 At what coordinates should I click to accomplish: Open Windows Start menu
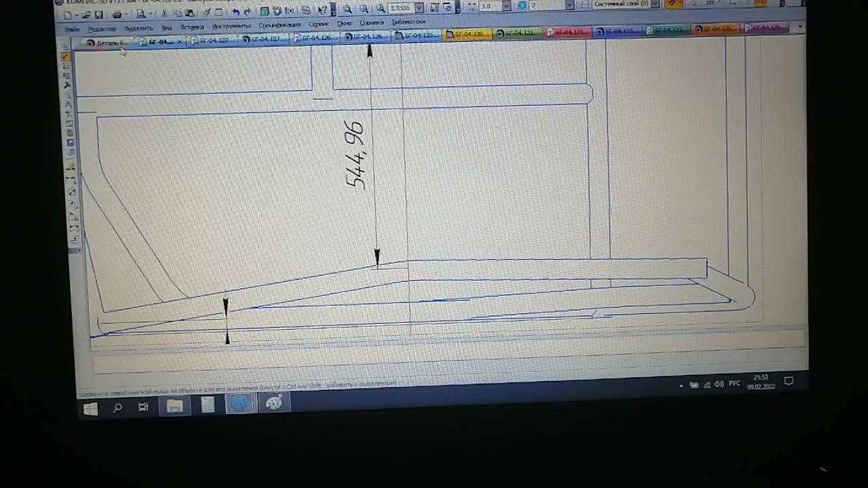click(x=90, y=408)
